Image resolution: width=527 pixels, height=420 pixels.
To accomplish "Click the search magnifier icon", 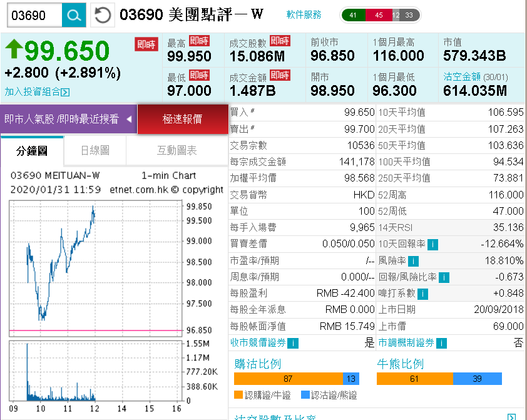I will [x=74, y=15].
